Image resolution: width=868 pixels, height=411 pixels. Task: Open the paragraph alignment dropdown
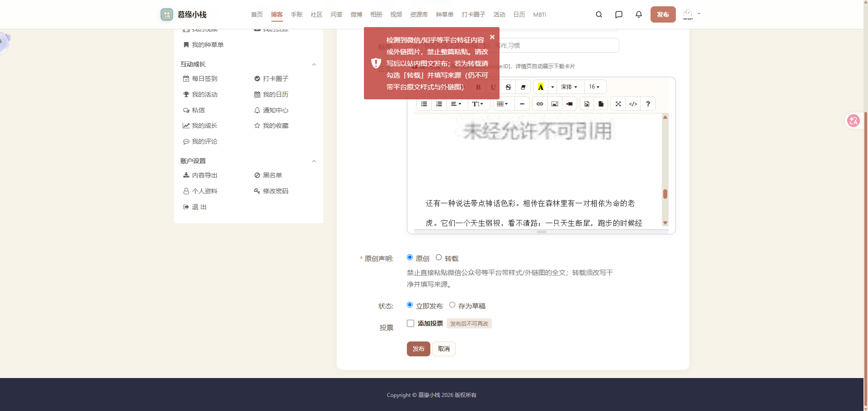tap(456, 104)
